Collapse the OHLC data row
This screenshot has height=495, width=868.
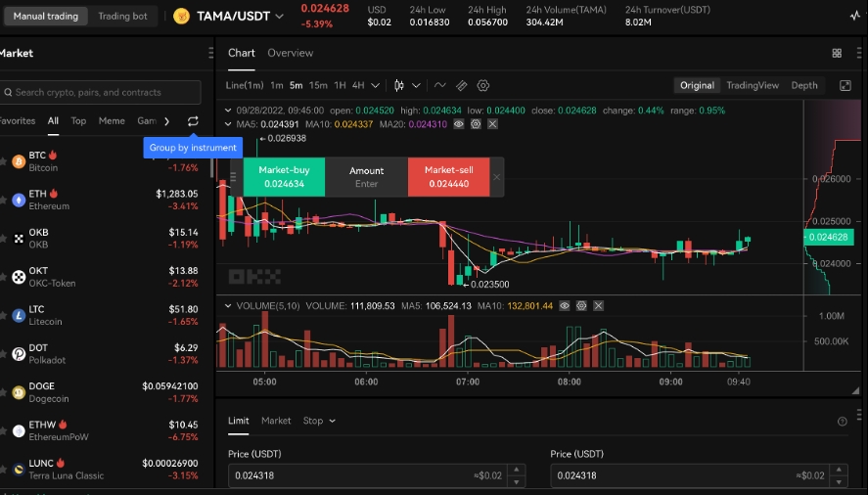point(227,111)
